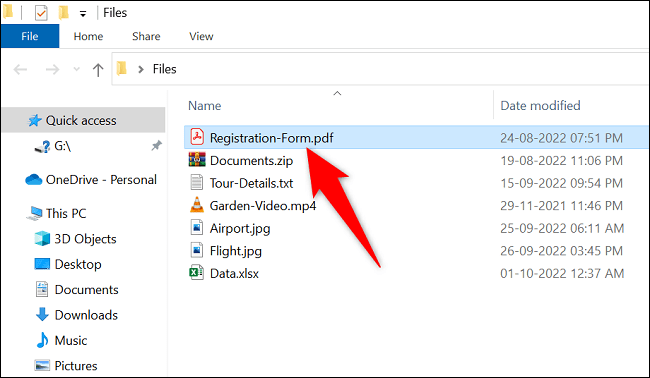Expand the address bar chevron before Files

pos(141,69)
